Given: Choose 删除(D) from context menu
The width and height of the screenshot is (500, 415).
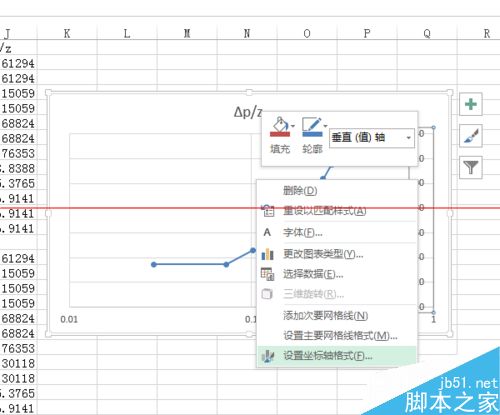Looking at the screenshot, I should [337, 191].
